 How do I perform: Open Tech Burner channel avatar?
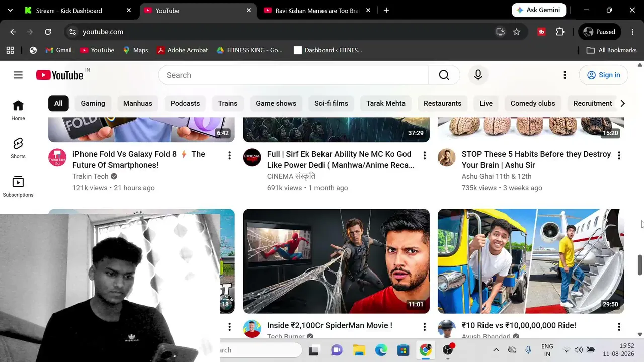click(252, 329)
